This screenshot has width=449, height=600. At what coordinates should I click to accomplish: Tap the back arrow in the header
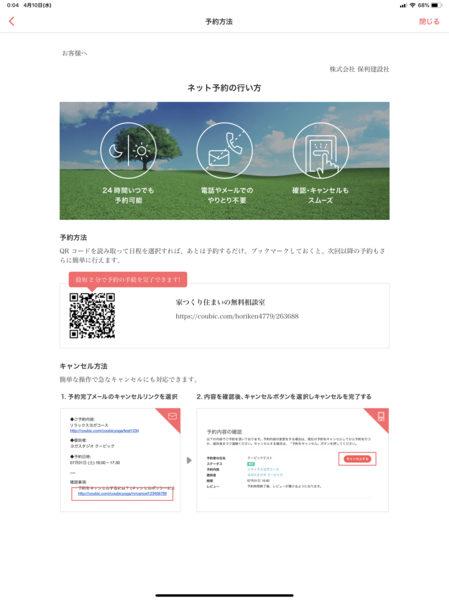click(11, 21)
